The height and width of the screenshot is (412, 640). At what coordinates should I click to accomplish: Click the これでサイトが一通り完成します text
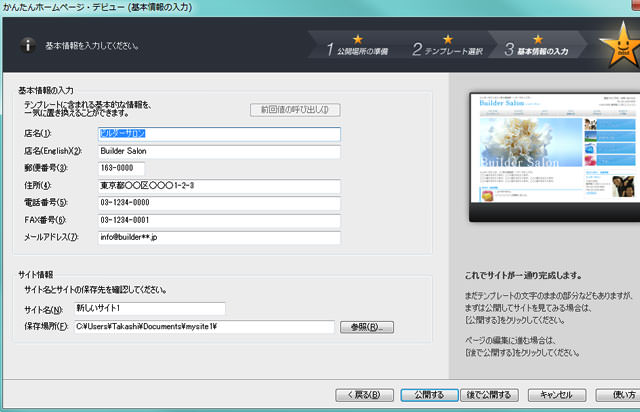tap(524, 276)
